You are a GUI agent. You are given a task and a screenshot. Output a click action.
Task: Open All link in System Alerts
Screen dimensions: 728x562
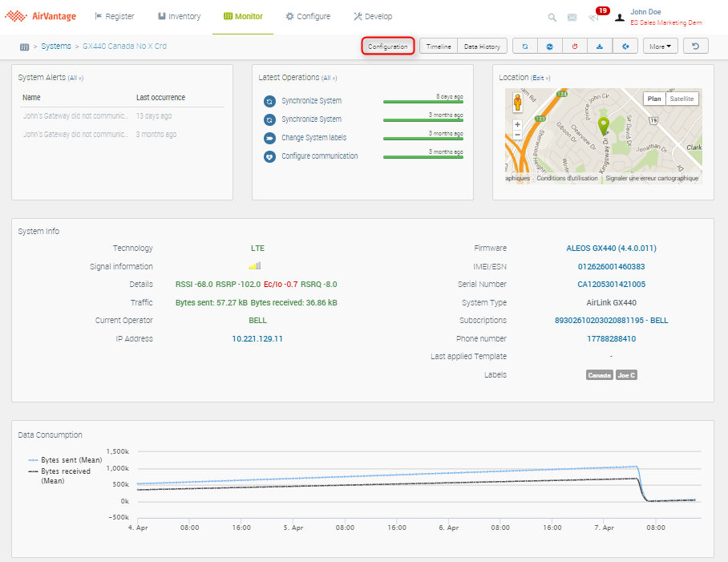(75, 78)
